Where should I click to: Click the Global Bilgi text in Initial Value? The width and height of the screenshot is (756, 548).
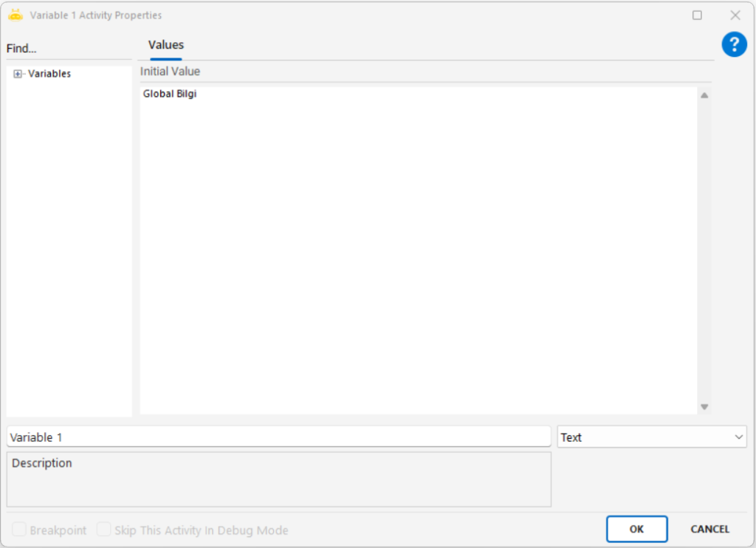[x=170, y=95]
